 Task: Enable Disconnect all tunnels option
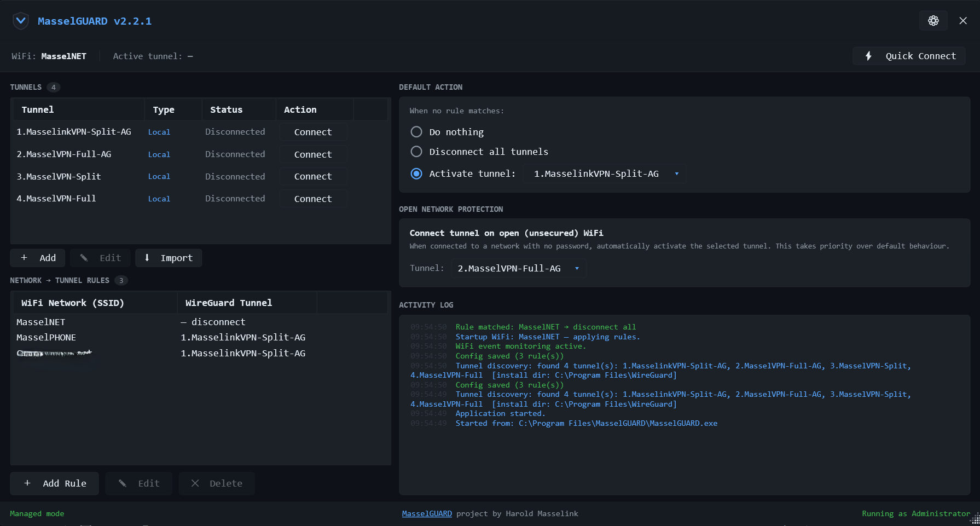416,151
